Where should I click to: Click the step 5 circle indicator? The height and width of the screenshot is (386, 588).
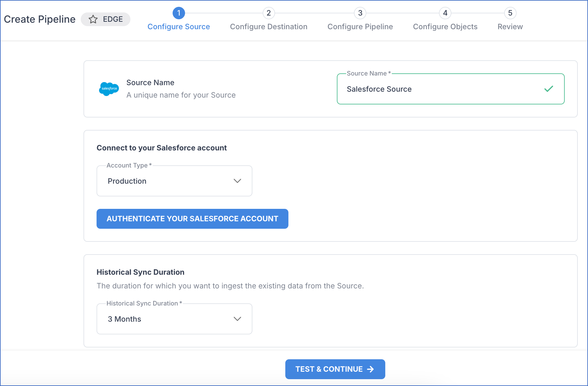coord(510,13)
